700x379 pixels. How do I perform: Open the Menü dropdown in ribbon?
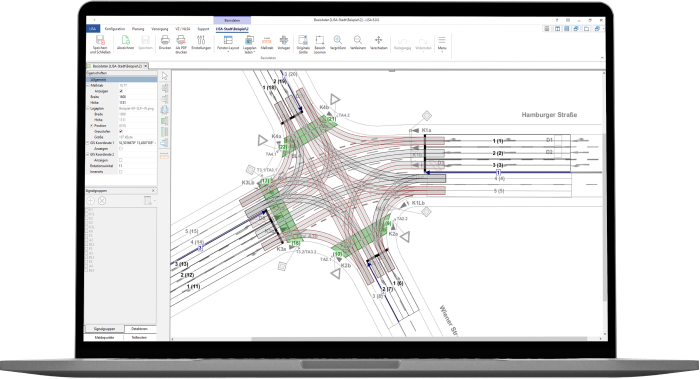click(x=442, y=44)
